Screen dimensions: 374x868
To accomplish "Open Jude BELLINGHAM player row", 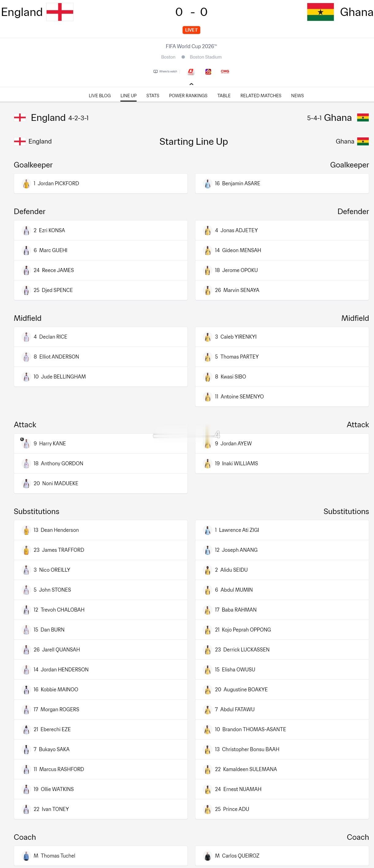I will [101, 377].
